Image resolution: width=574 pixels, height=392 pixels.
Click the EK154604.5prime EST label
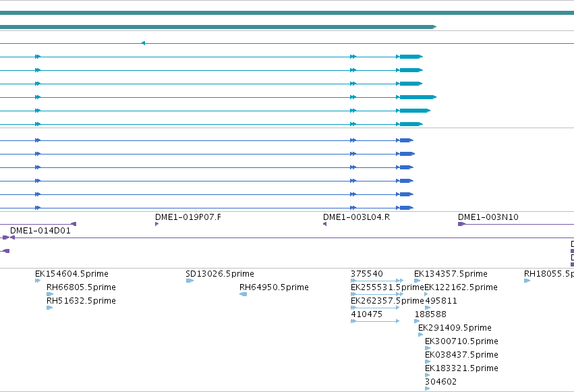point(71,274)
